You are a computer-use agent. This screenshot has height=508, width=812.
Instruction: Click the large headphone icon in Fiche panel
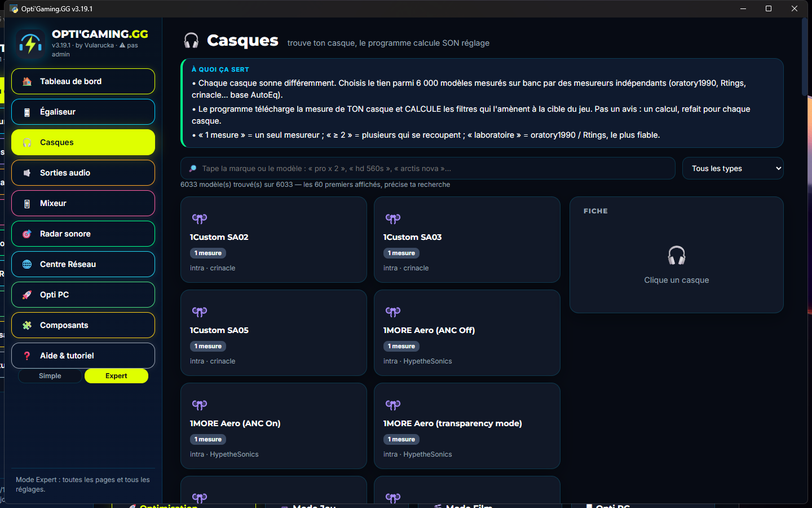point(677,255)
